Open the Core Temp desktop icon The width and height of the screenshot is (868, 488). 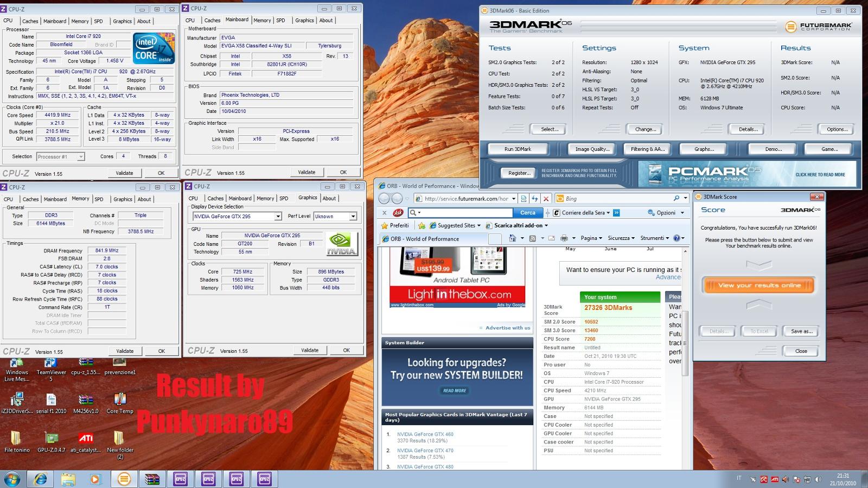119,403
